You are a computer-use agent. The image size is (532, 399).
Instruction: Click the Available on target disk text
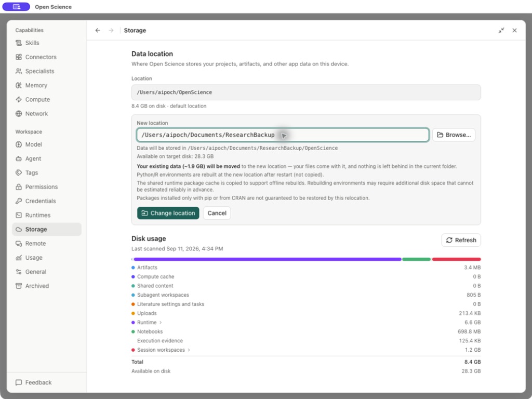175,156
